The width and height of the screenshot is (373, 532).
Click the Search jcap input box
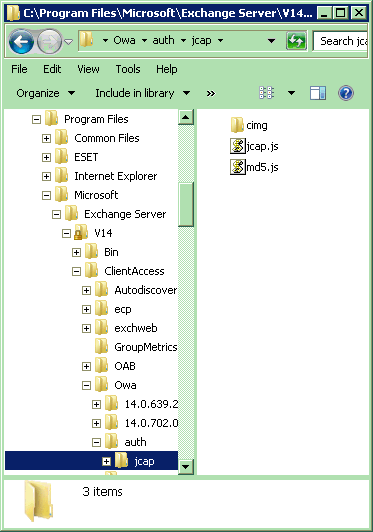[x=340, y=41]
